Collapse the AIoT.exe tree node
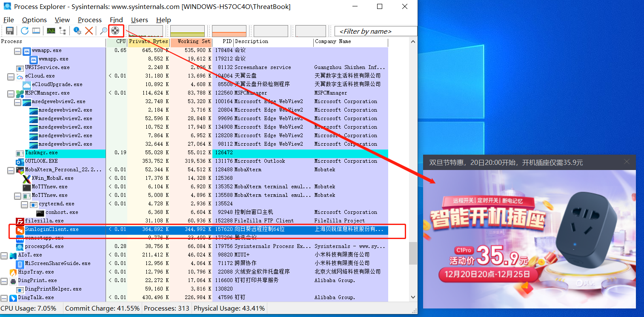644x317 pixels. tap(4, 255)
